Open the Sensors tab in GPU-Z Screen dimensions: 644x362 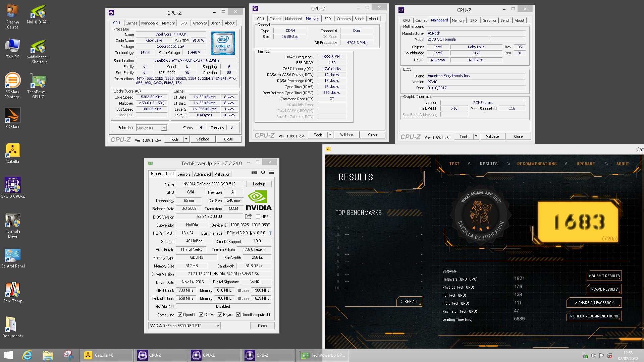pos(184,174)
